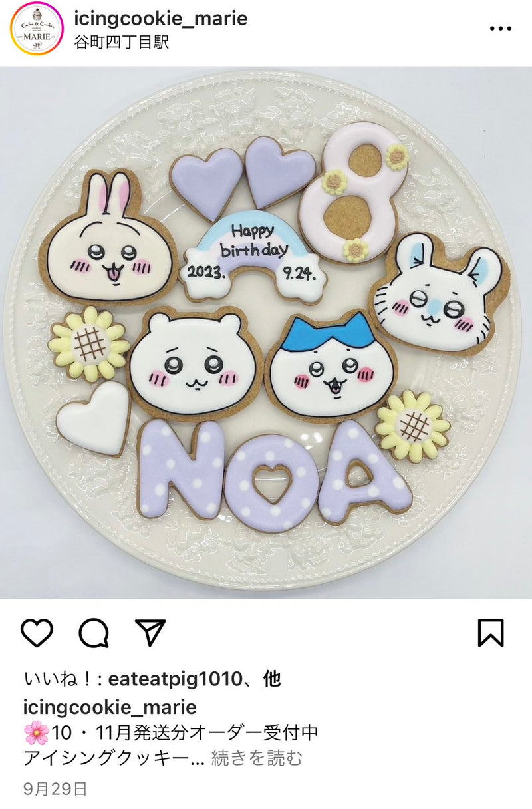Viewport: 532px width, 809px height.
Task: Tap the Happy birthday rainbow cookie
Action: [x=253, y=257]
